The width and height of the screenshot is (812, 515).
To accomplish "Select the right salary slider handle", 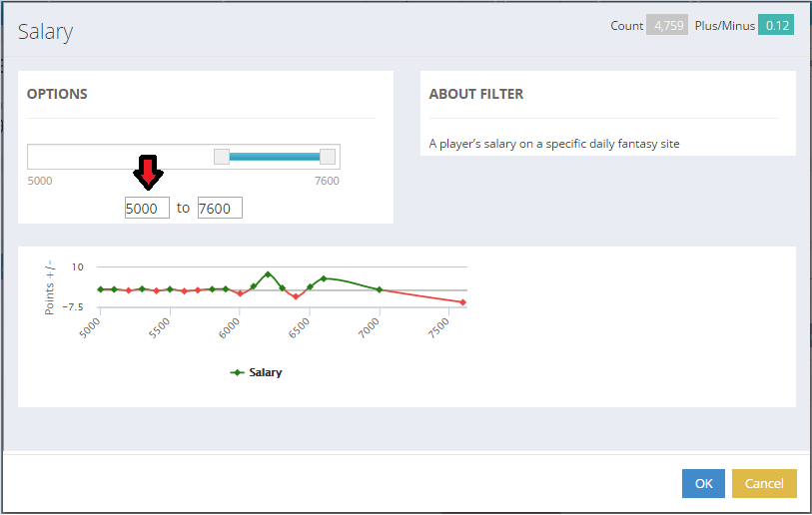I will [328, 157].
